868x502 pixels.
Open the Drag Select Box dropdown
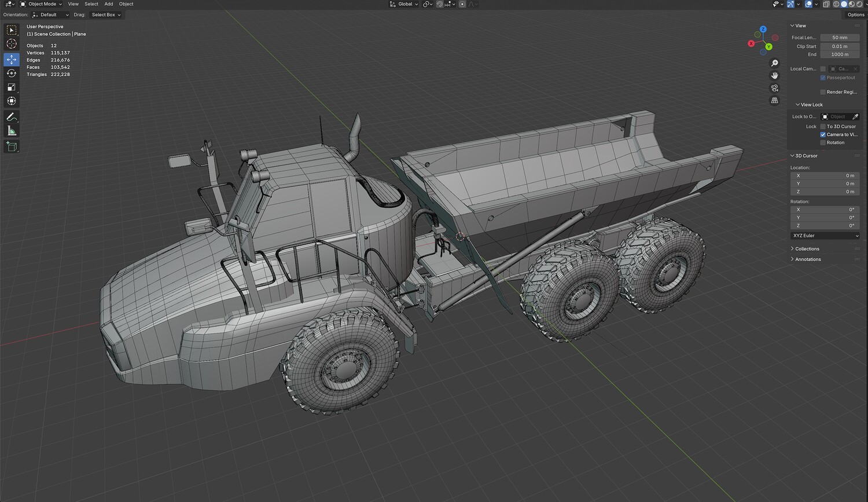[x=106, y=15]
